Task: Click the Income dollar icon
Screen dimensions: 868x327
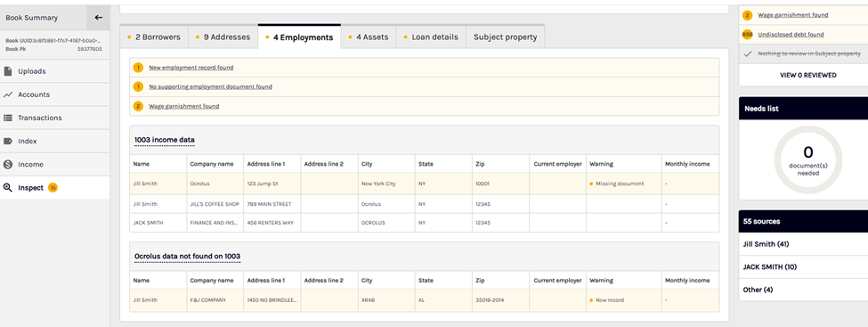Action: coord(8,165)
